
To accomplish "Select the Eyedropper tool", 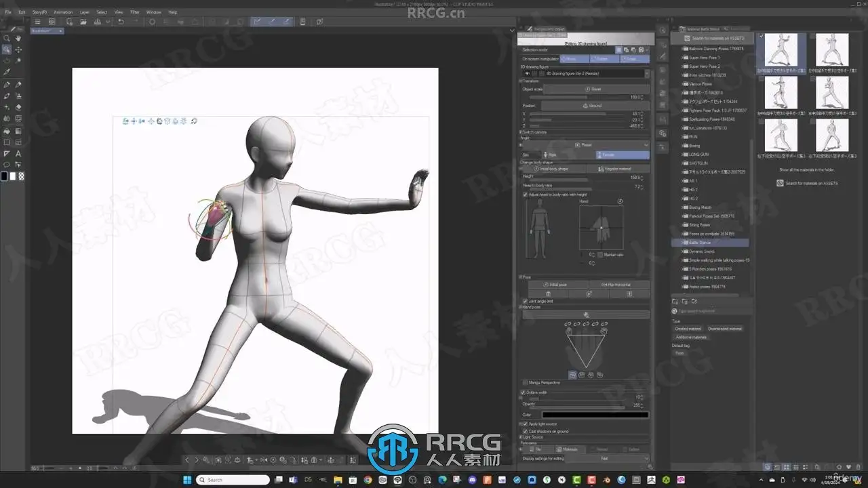I will click(x=7, y=71).
